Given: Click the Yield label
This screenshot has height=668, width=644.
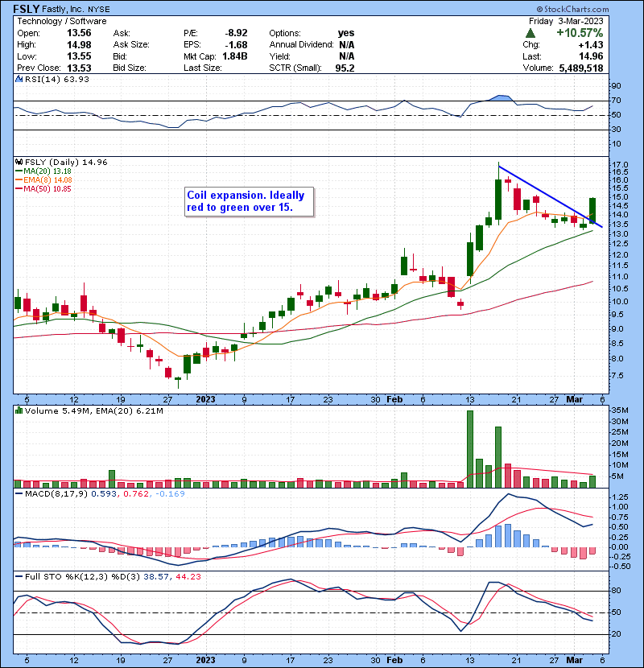Looking at the screenshot, I should [279, 56].
